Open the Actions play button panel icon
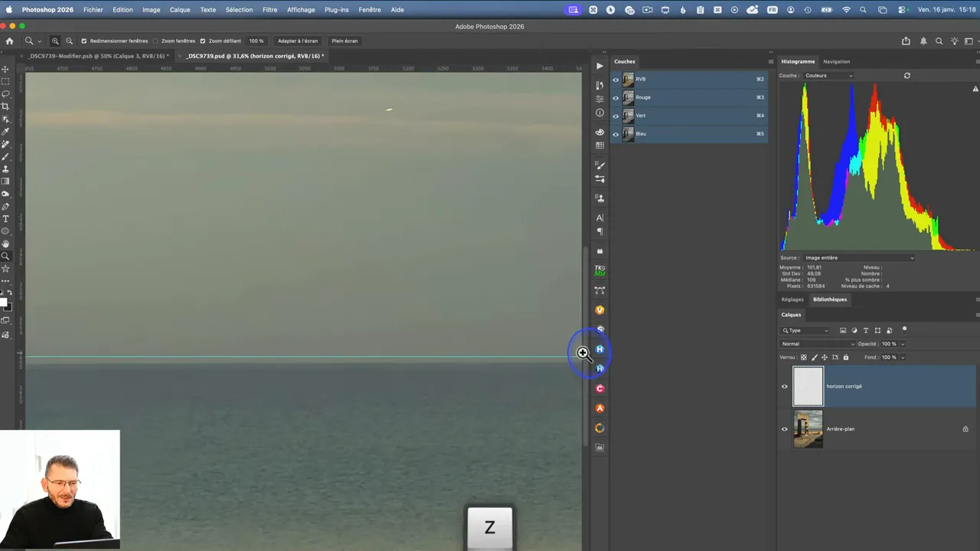The width and height of the screenshot is (980, 551). pos(599,66)
